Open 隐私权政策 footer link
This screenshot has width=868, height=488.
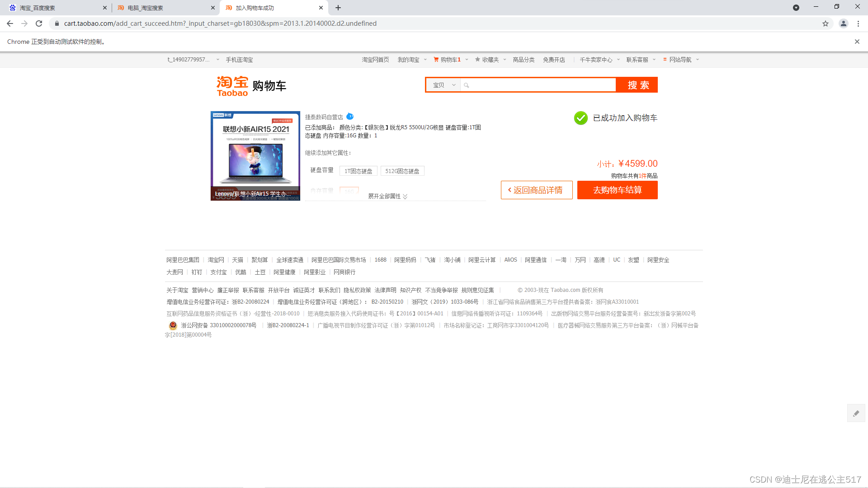coord(357,290)
